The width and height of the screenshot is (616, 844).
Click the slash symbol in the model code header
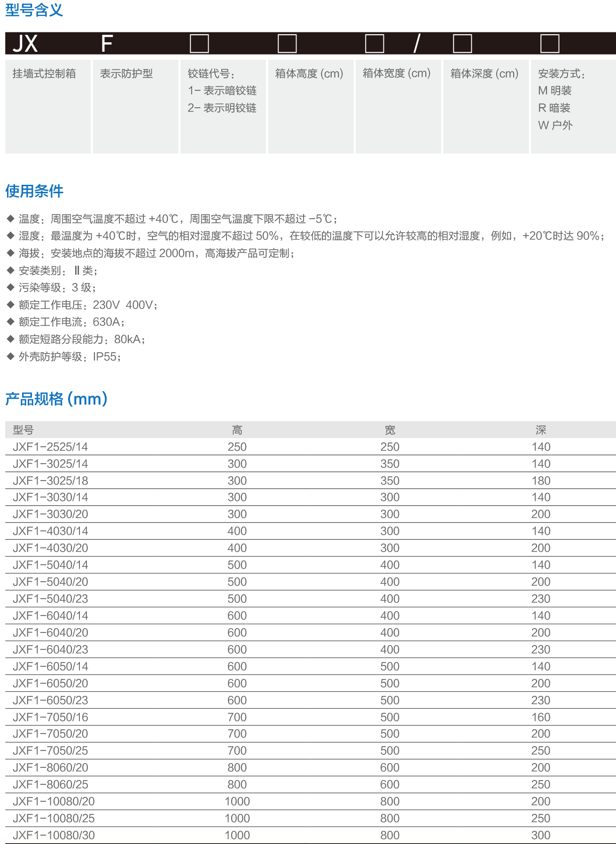click(416, 44)
